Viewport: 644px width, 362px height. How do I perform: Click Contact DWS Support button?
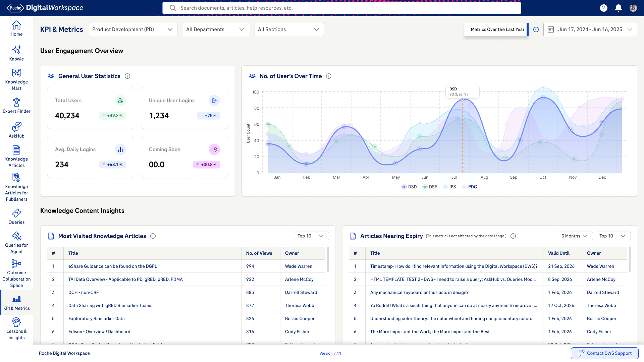pos(604,353)
